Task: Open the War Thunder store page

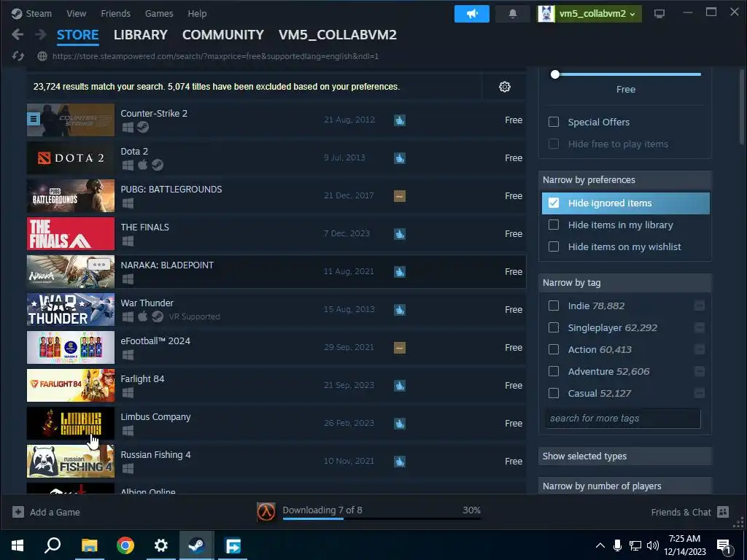Action: coord(276,309)
